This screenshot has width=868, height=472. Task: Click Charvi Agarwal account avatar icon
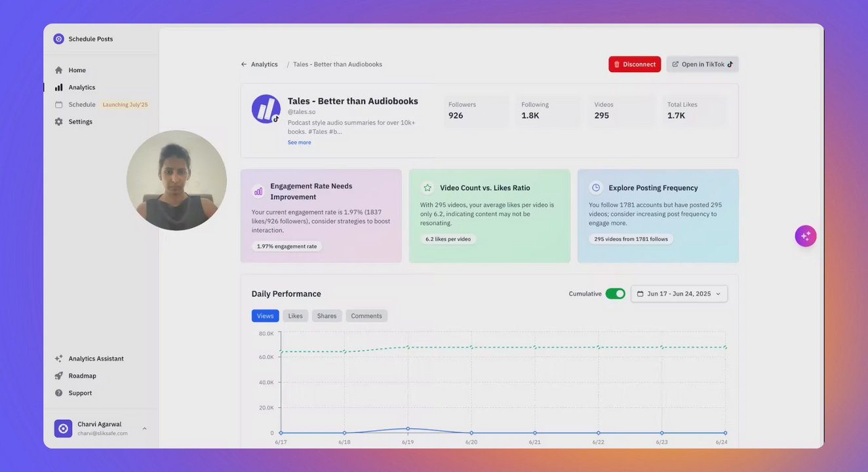pos(64,429)
